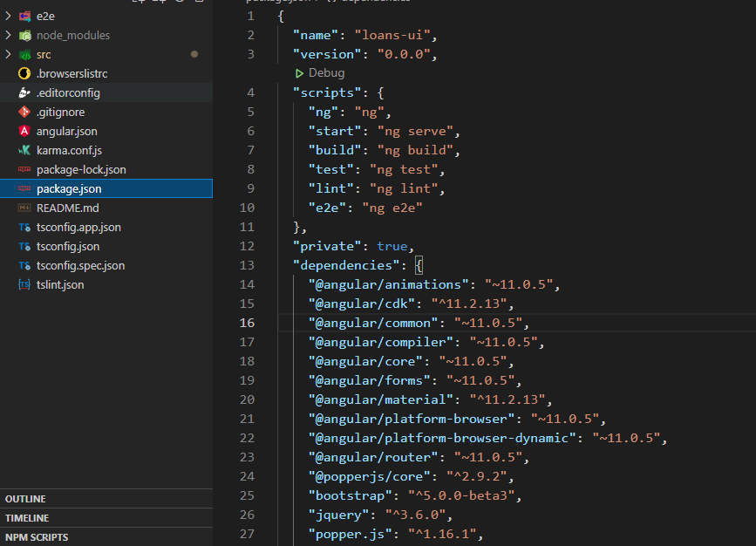The width and height of the screenshot is (756, 546).
Task: Click the "ng test" value
Action: coord(404,169)
